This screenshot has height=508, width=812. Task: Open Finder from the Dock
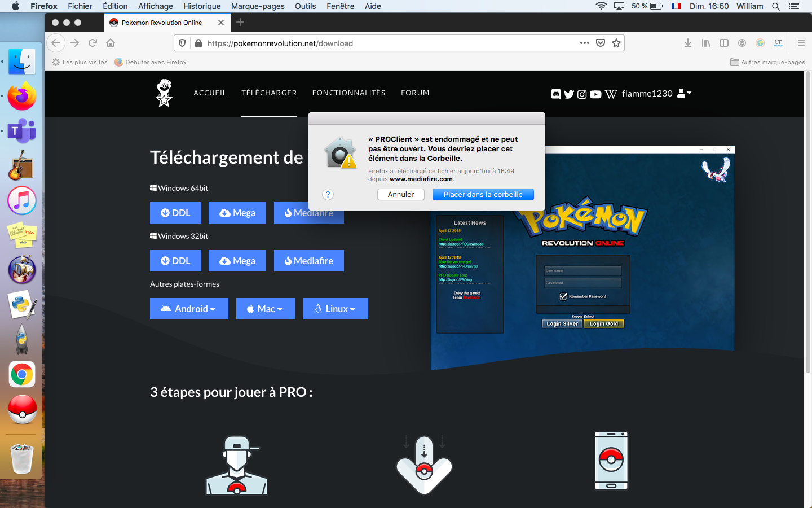22,62
